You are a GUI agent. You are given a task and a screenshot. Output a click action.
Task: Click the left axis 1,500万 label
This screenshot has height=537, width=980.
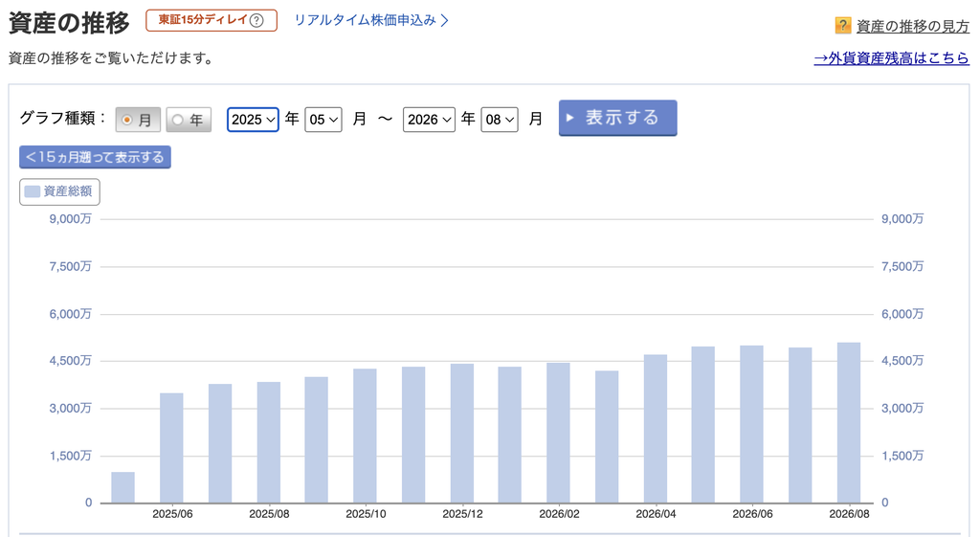71,456
